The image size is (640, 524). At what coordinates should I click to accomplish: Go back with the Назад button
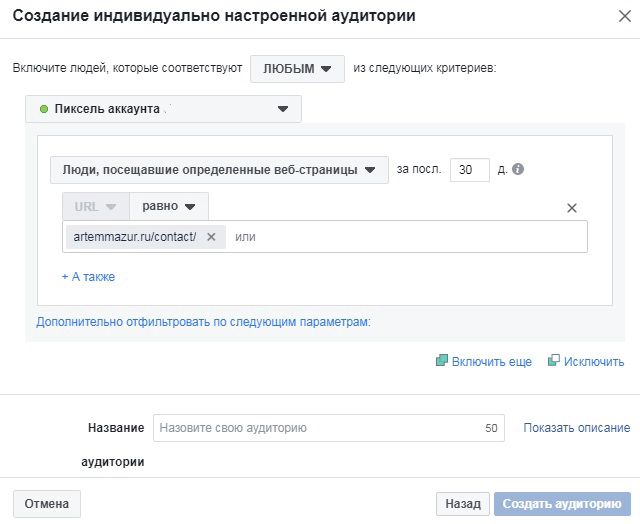(x=462, y=504)
